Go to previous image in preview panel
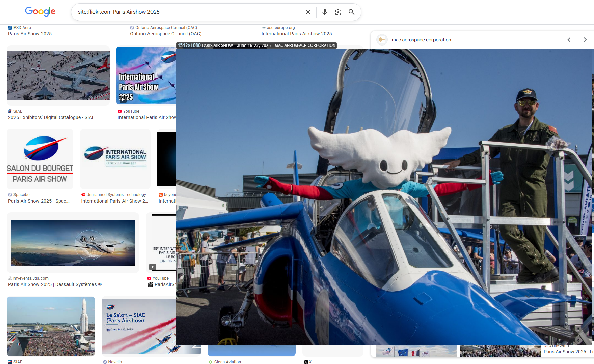 point(569,40)
